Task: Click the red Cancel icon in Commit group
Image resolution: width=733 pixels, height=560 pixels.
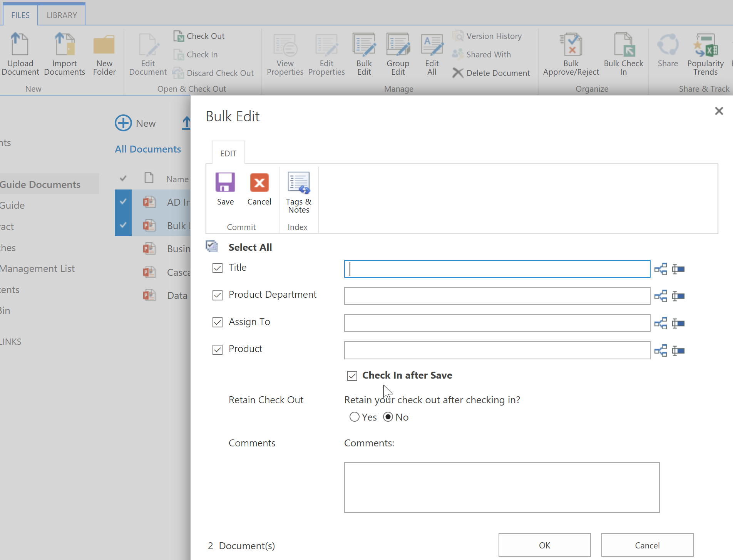Action: click(259, 182)
